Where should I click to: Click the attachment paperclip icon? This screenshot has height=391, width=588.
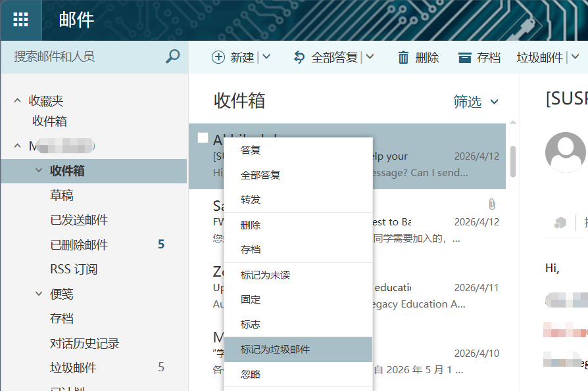[491, 204]
